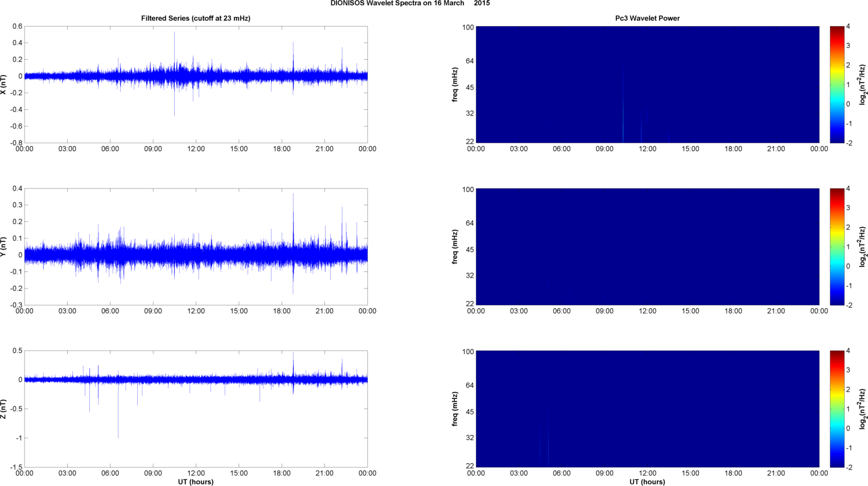Click the bottom Pc3 wavelet power spectrogram
Image resolution: width=868 pixels, height=486 pixels.
click(647, 409)
